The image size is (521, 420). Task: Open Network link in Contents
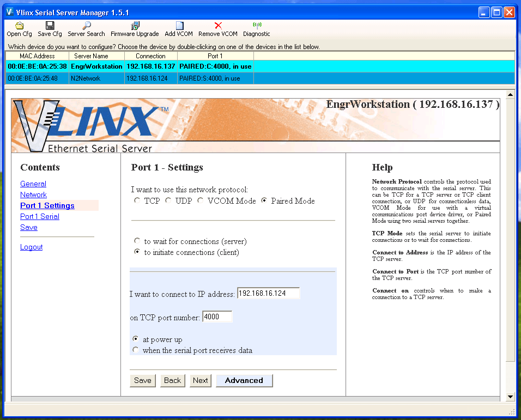click(x=34, y=194)
